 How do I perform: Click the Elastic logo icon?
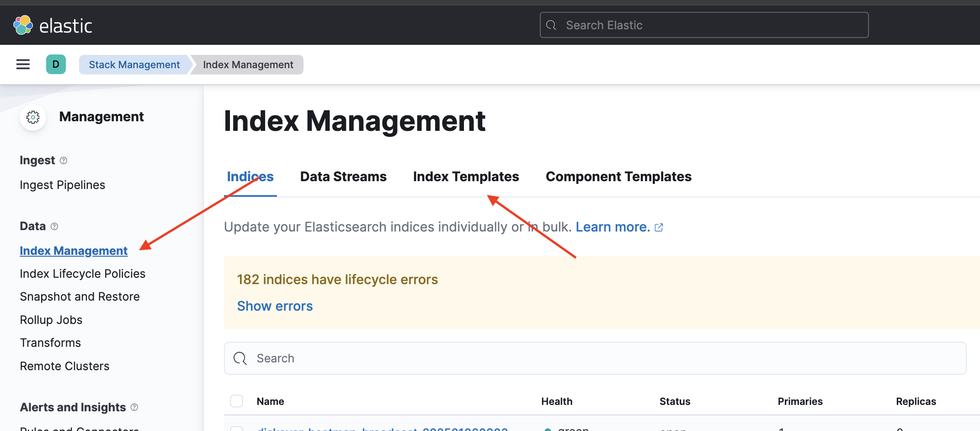(x=23, y=25)
